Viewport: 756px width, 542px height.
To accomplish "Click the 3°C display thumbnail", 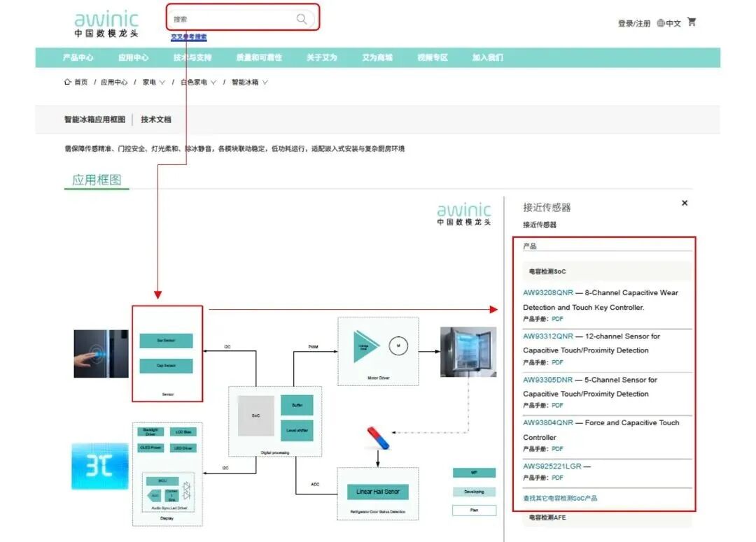I will (x=100, y=466).
